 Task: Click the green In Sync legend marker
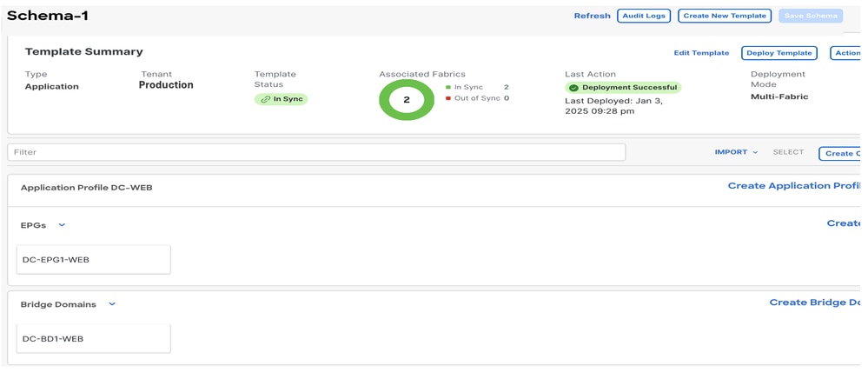448,88
